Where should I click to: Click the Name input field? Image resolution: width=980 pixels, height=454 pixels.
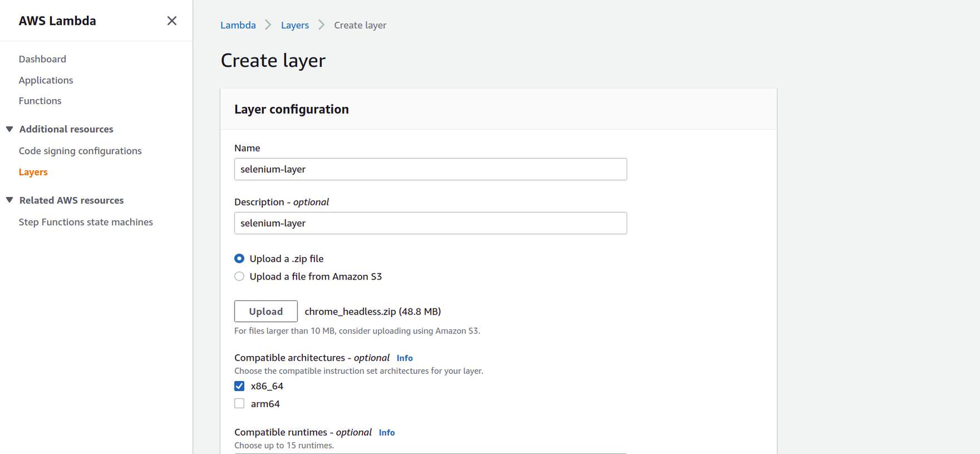[430, 169]
